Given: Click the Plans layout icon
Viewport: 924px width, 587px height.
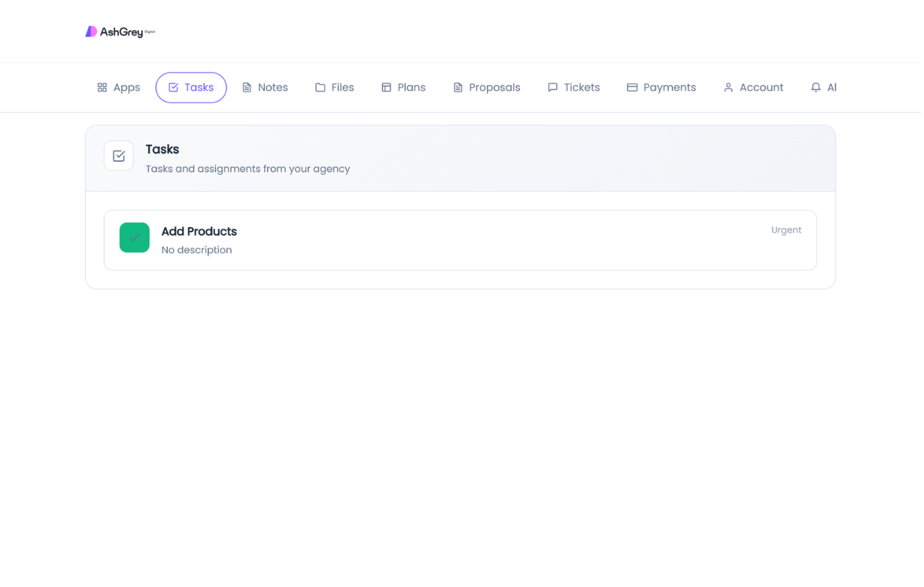Looking at the screenshot, I should pos(386,87).
